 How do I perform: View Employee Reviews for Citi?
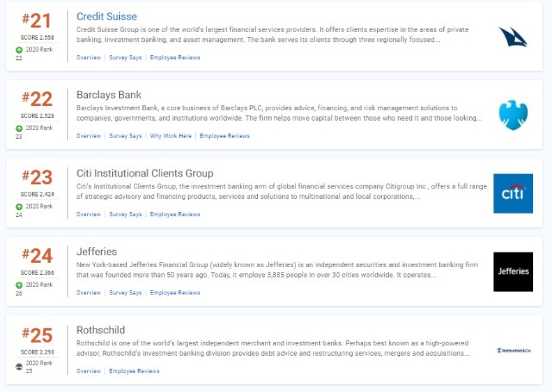[175, 215]
